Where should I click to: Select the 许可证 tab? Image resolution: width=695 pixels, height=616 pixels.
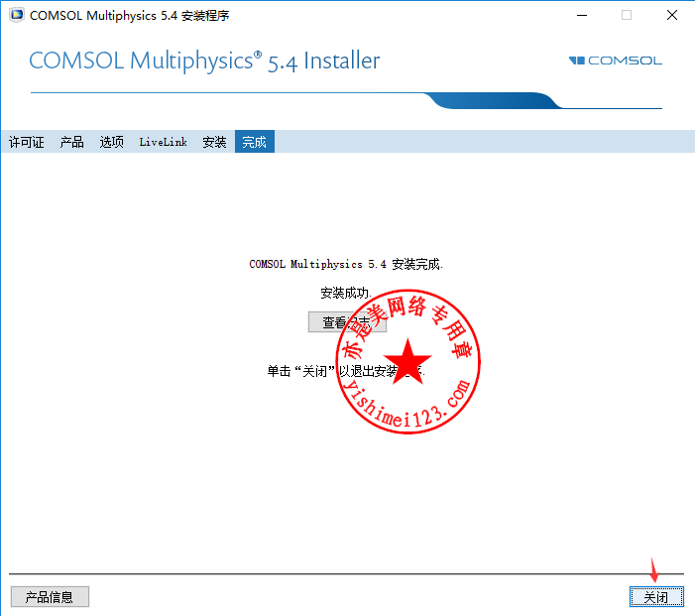(27, 142)
